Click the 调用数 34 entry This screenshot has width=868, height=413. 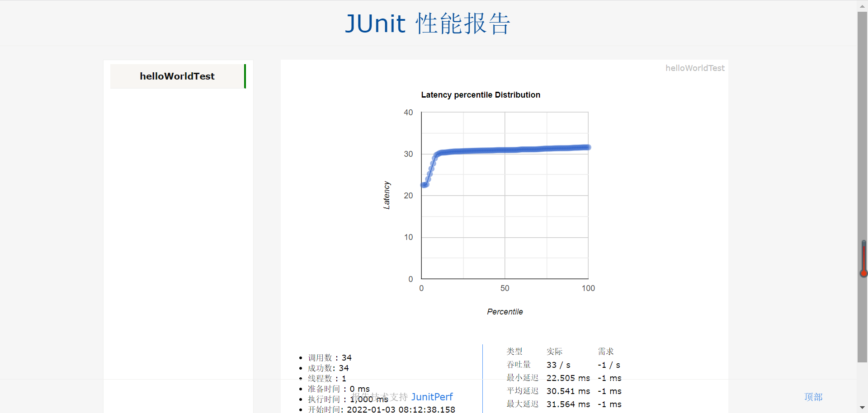[x=330, y=357]
